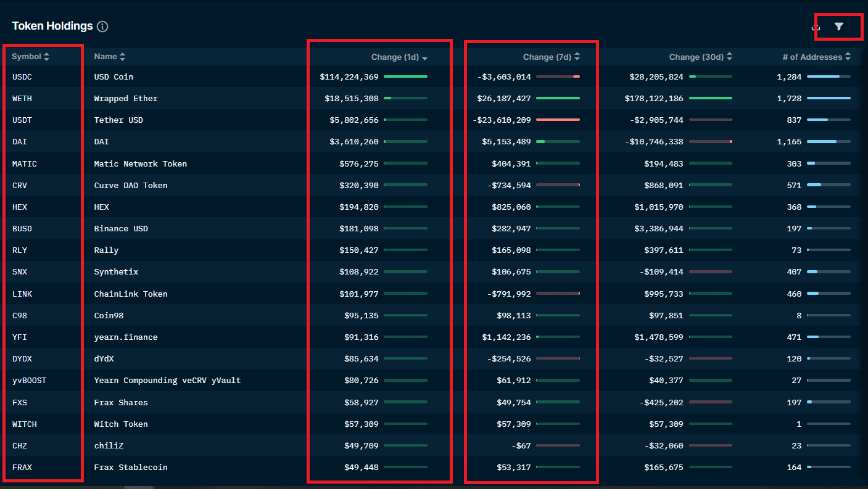
Task: Click the Frax Stablecoin name cell
Action: (x=131, y=468)
